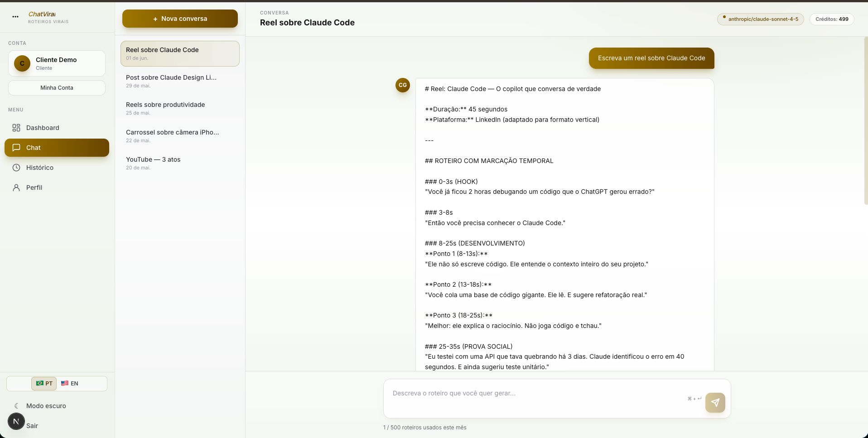Click heading Reel sobre Claude Code title

point(307,23)
